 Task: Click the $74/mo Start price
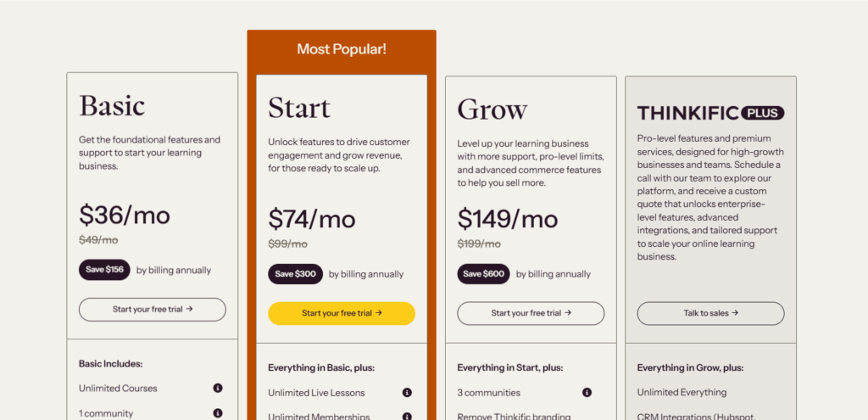312,219
